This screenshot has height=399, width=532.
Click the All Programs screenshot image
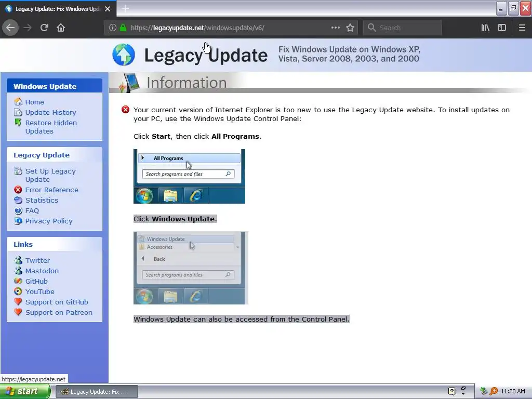[189, 177]
